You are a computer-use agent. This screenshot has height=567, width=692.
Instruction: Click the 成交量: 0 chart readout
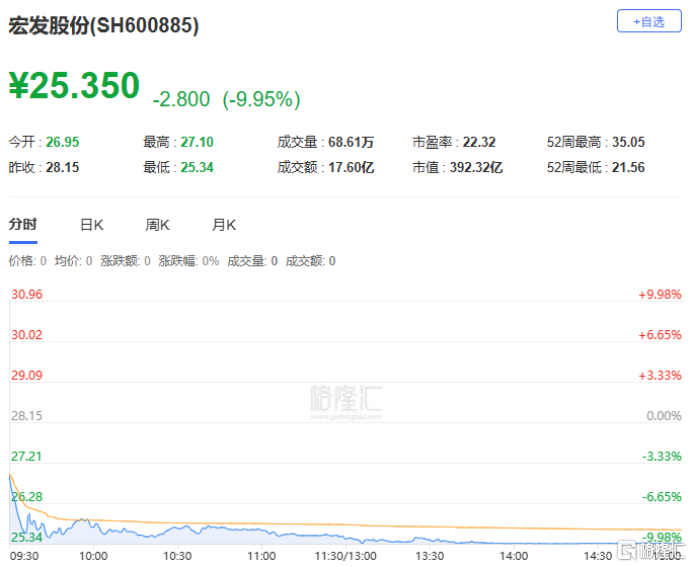pyautogui.click(x=252, y=261)
